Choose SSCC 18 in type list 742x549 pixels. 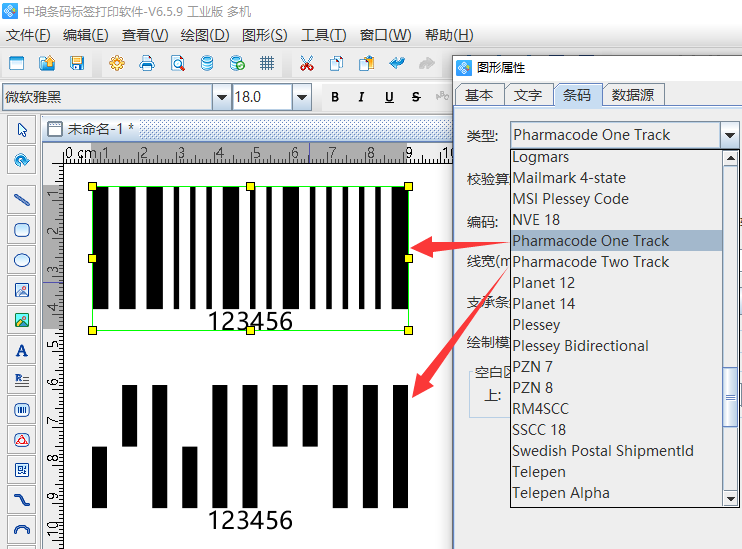(617, 429)
